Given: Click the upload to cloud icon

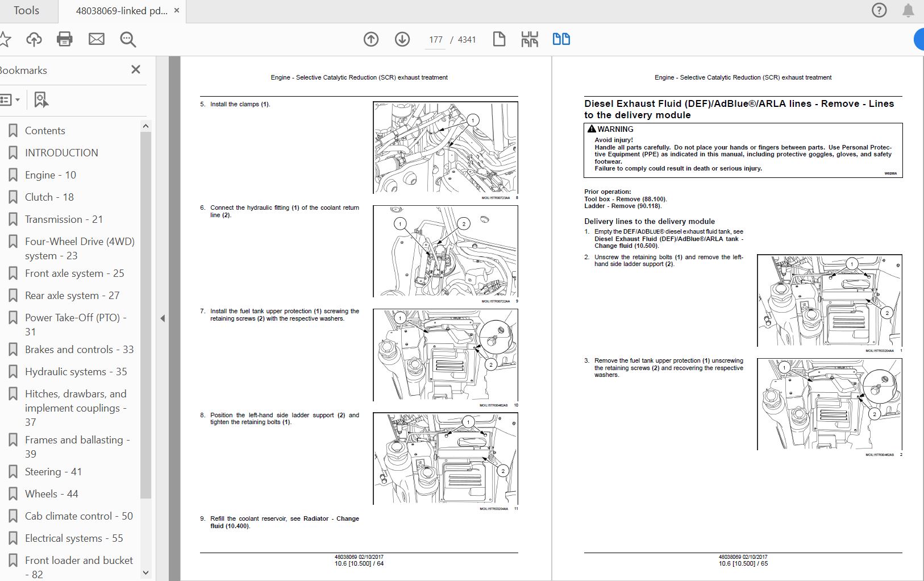Looking at the screenshot, I should click(x=34, y=39).
